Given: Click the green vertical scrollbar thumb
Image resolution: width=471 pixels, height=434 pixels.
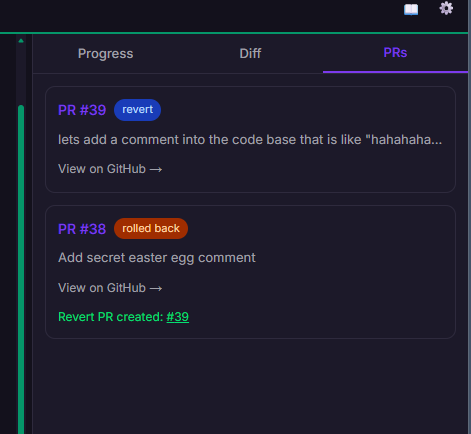Looking at the screenshot, I should [x=21, y=269].
